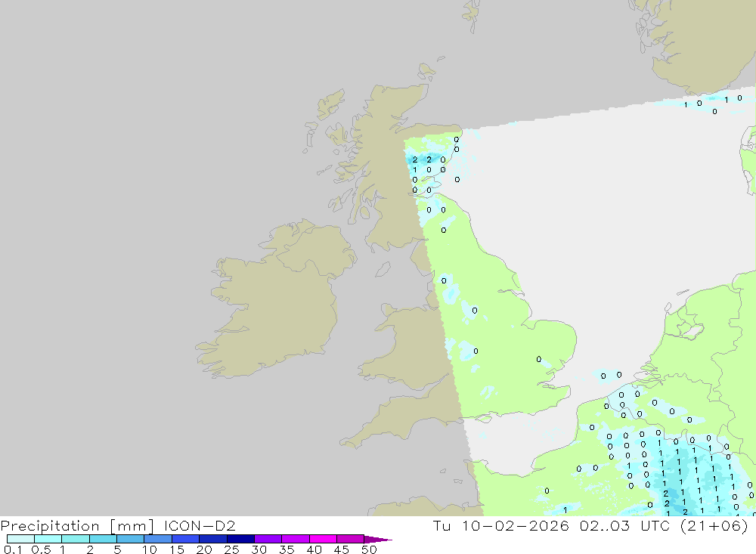
Task: Click the legend tick label '0.1'
Action: (x=13, y=549)
